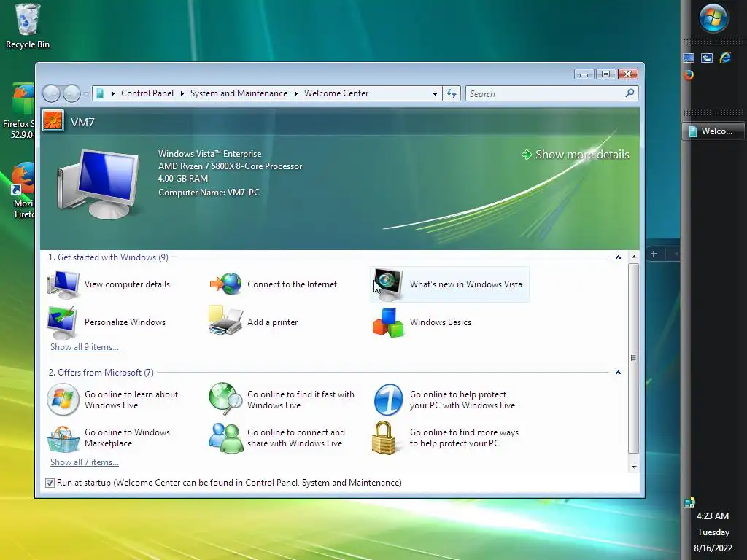Open the Mozilla Firefox desktop shortcut

pos(23,190)
